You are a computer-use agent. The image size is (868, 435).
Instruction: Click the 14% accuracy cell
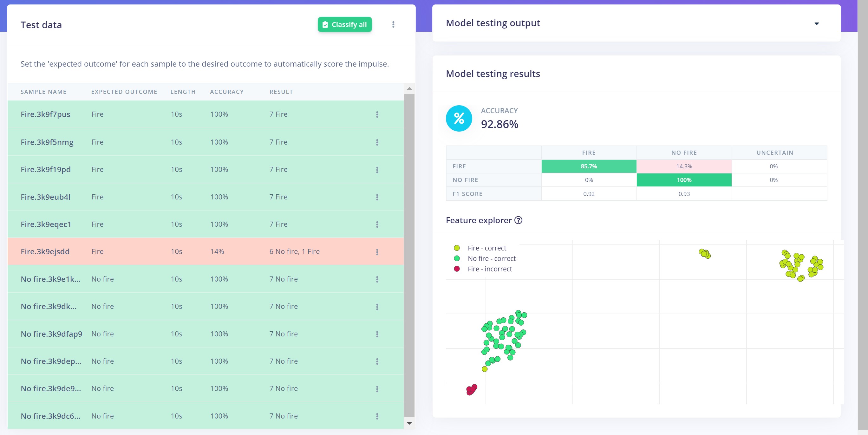pos(217,252)
